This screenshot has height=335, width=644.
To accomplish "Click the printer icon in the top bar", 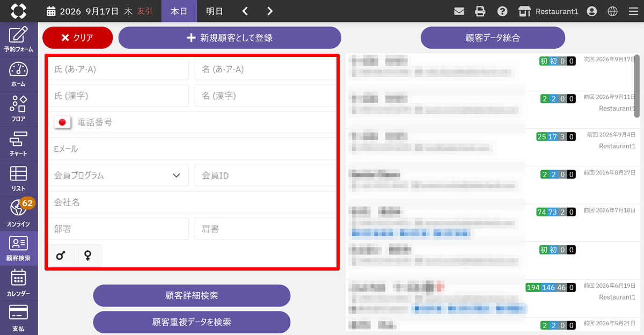I will coord(480,11).
